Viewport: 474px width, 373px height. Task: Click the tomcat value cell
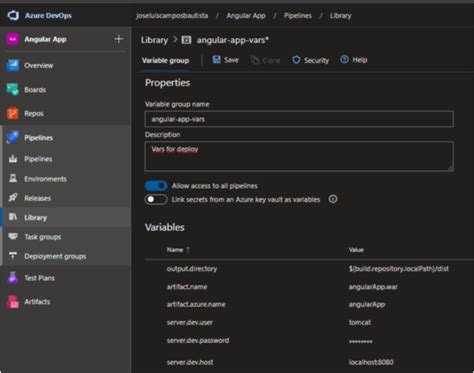(360, 322)
